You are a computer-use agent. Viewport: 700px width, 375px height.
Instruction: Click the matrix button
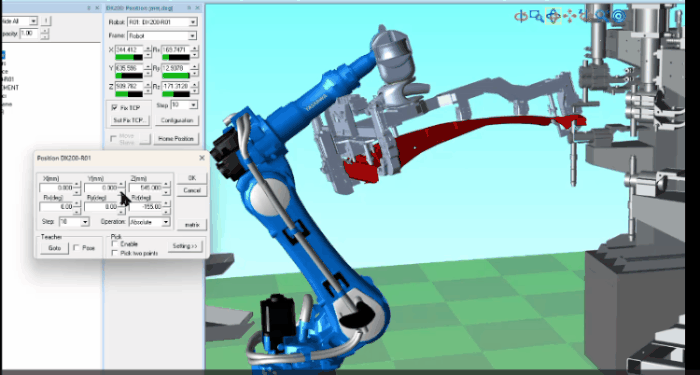pyautogui.click(x=192, y=225)
